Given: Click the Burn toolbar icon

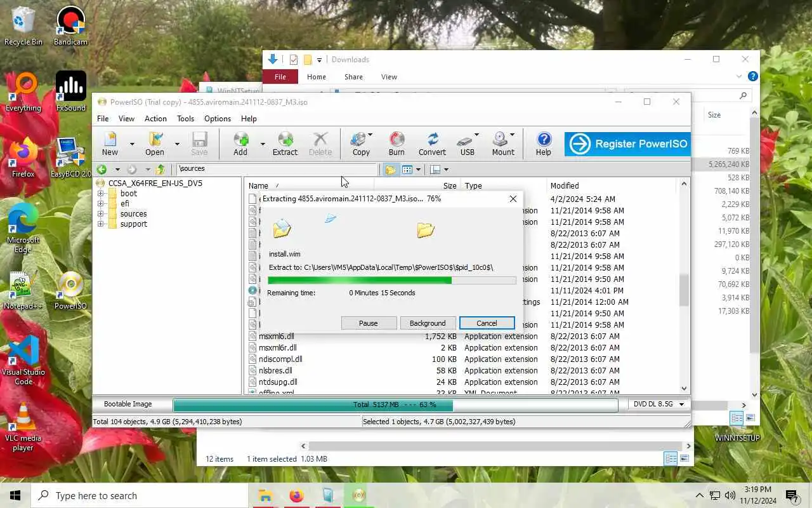Looking at the screenshot, I should (396, 144).
